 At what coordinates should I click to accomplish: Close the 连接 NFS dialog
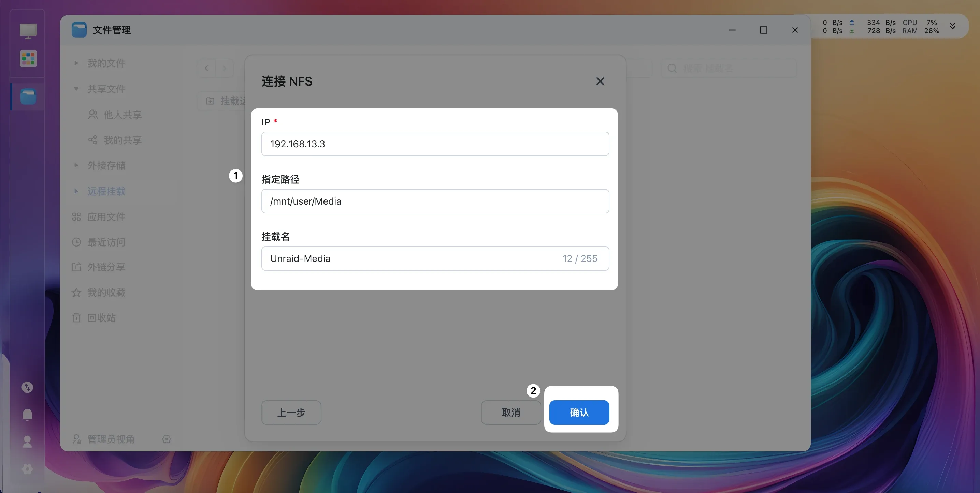click(x=600, y=81)
